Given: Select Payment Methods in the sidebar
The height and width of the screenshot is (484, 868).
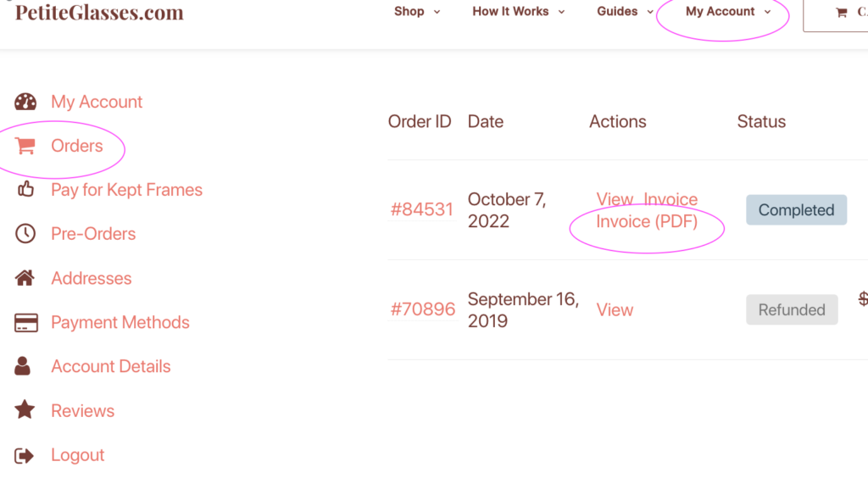Looking at the screenshot, I should point(120,322).
